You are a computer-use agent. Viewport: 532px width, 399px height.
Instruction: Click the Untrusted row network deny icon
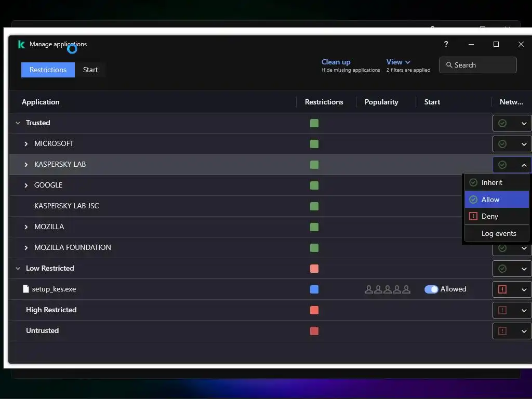click(502, 331)
